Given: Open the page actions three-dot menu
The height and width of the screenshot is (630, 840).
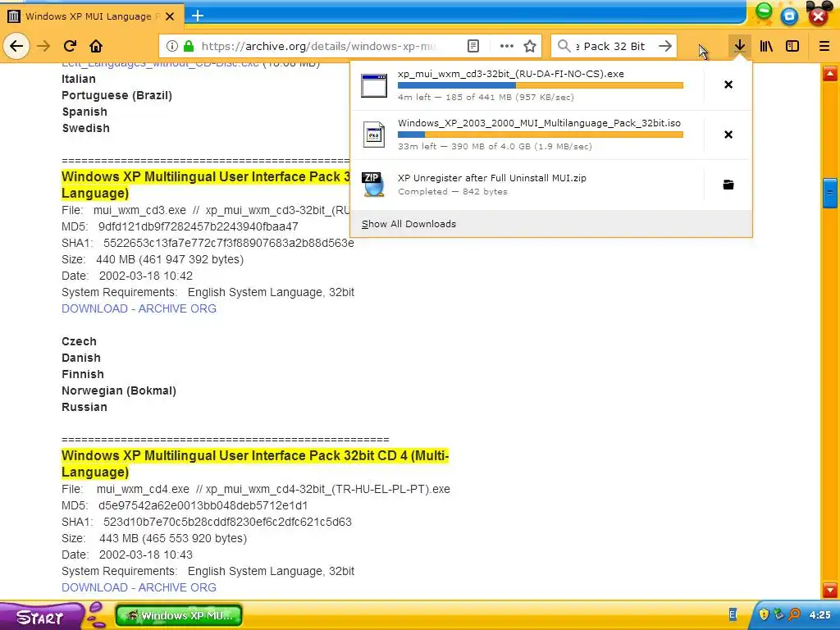Looking at the screenshot, I should pos(506,46).
